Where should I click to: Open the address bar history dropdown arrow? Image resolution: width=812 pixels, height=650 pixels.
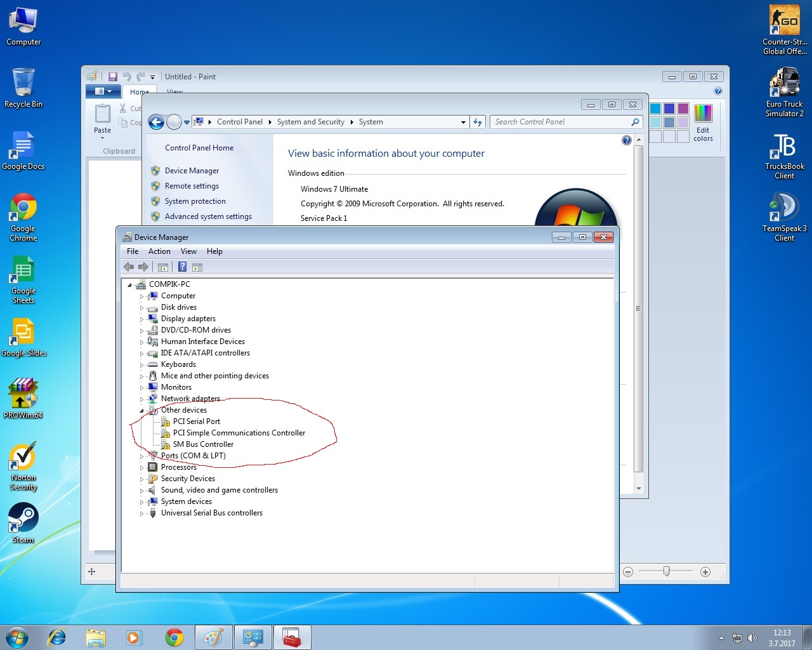(x=463, y=122)
